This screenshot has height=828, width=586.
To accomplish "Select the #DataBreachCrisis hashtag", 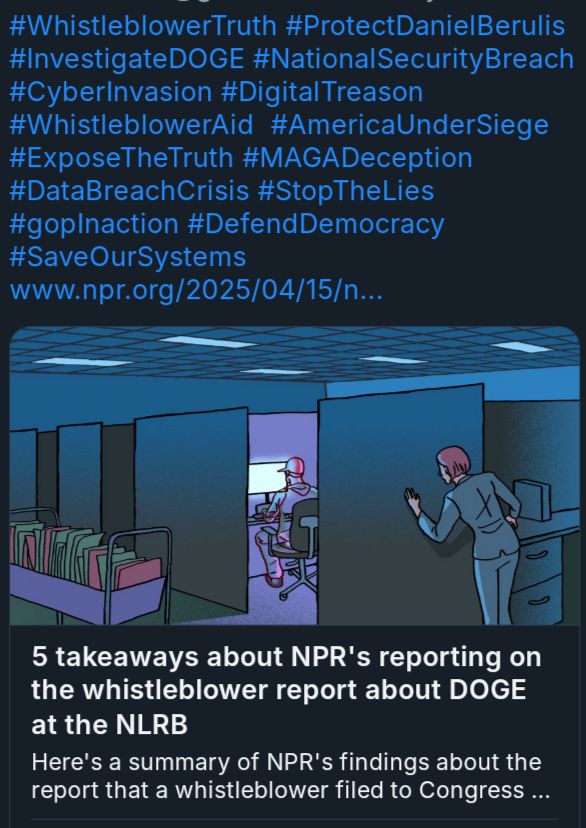I will (129, 191).
